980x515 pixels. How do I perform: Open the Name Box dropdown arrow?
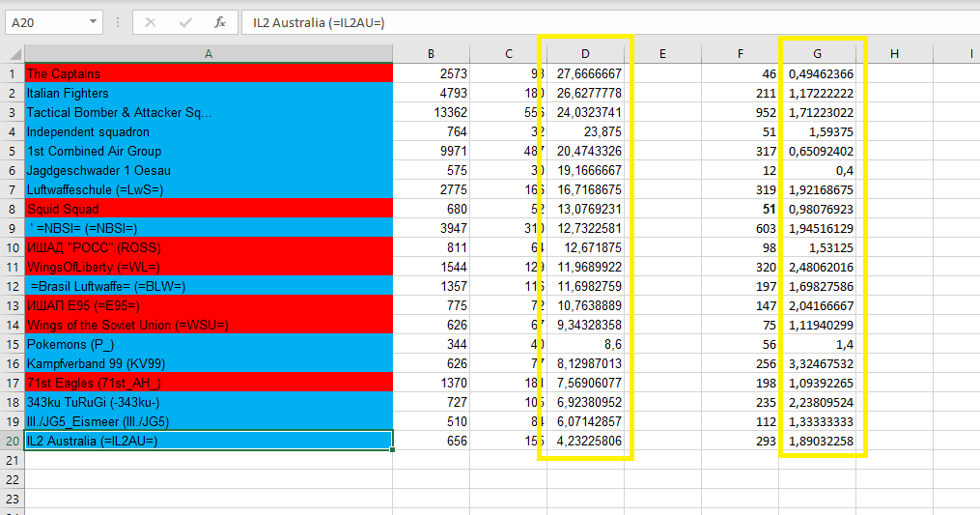93,22
